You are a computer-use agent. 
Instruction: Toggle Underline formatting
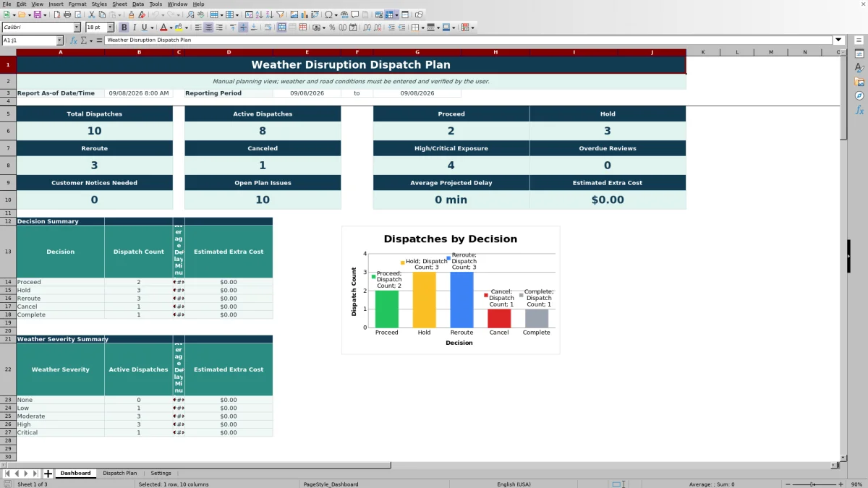(x=144, y=27)
